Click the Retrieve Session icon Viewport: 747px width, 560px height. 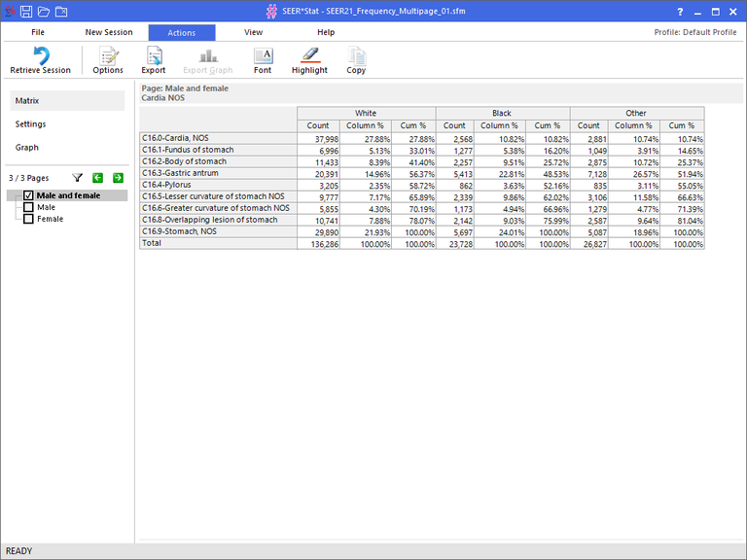click(40, 56)
